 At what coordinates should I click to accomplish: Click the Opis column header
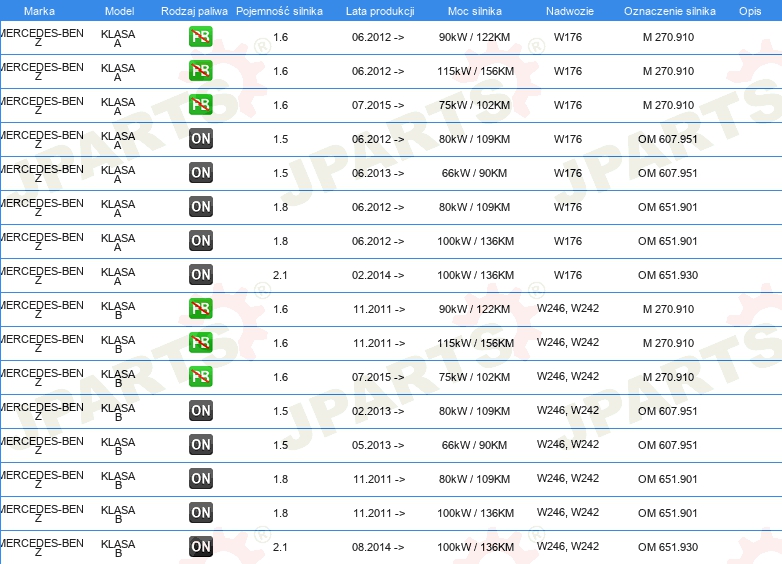coord(750,11)
